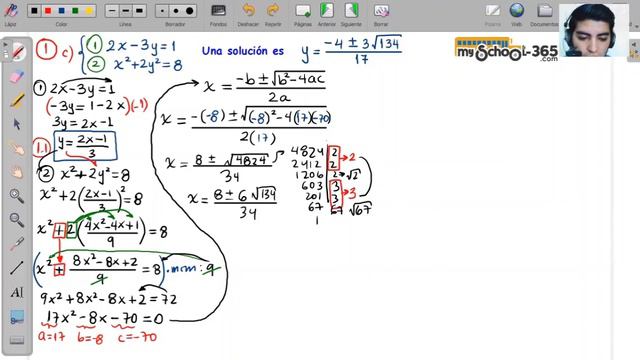Click the zoom in magnifier
This screenshot has width=640, height=360.
point(17,196)
